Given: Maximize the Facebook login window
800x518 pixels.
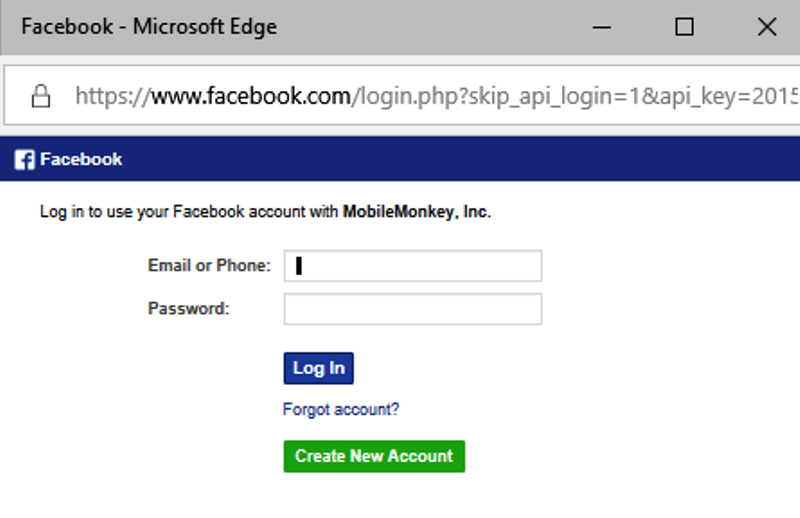Looking at the screenshot, I should [x=684, y=27].
